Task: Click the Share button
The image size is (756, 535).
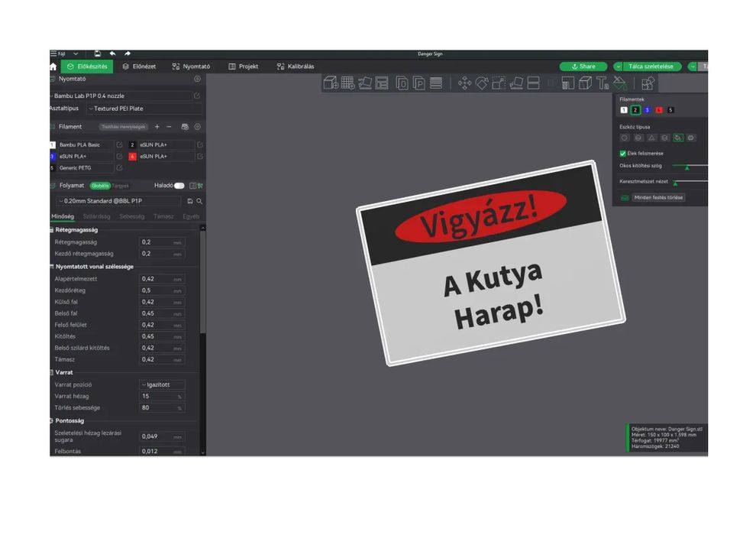Action: [583, 66]
